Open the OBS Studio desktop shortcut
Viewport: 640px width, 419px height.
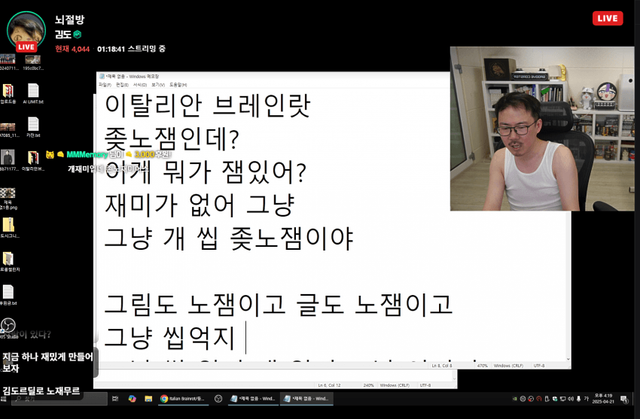pos(9,327)
